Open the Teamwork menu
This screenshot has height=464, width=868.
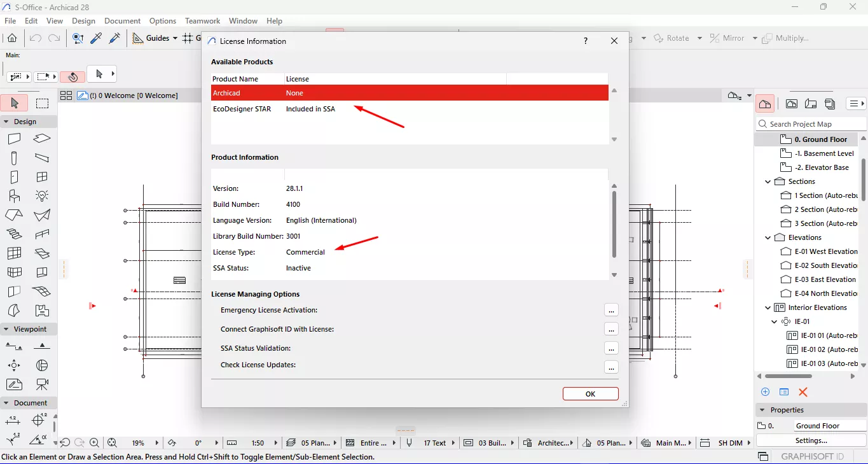[x=202, y=21]
